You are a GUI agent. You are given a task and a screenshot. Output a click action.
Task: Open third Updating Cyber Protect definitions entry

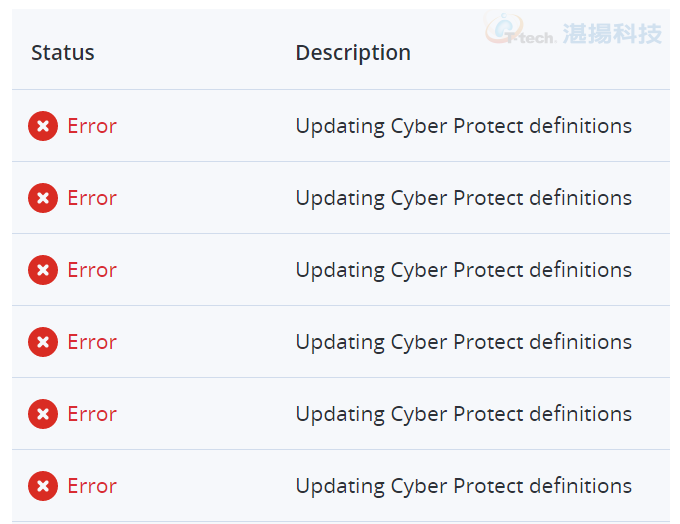tap(464, 271)
